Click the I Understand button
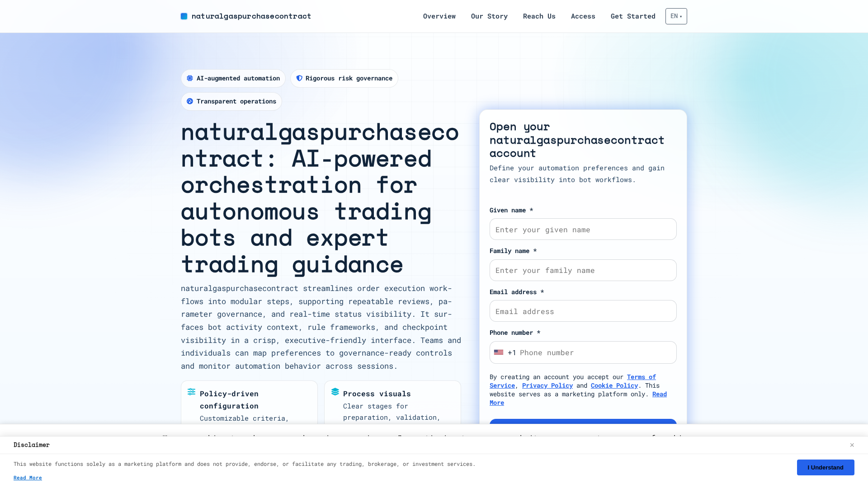Screen dimensions: 868x488 [826, 468]
